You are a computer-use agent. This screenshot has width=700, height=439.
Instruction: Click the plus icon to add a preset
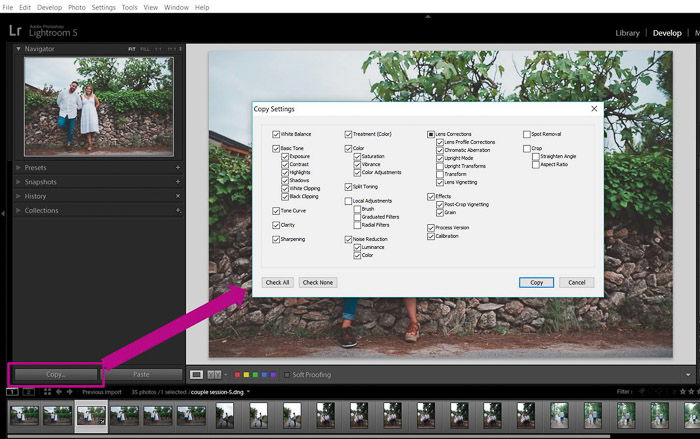coord(178,168)
